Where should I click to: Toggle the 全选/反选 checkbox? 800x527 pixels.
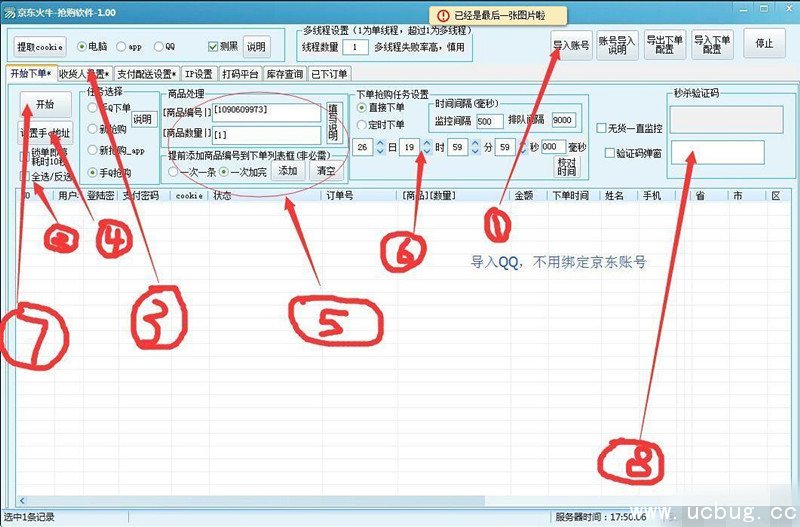[x=24, y=175]
